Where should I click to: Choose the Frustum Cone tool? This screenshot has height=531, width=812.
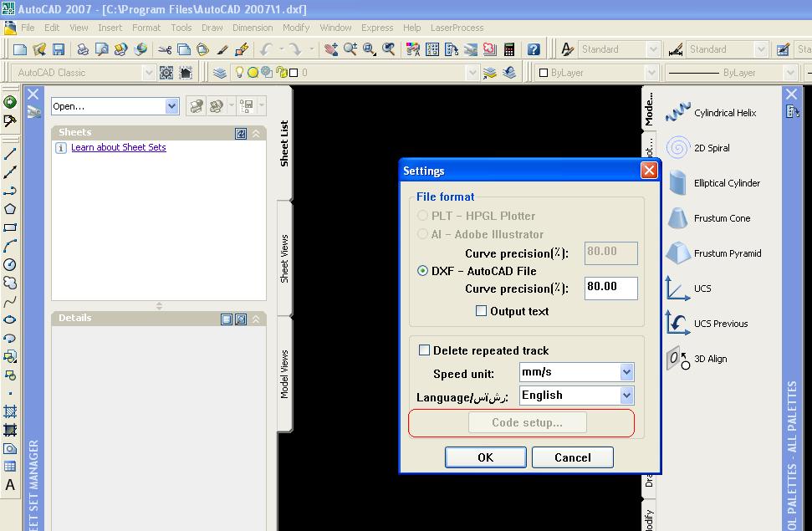[678, 218]
